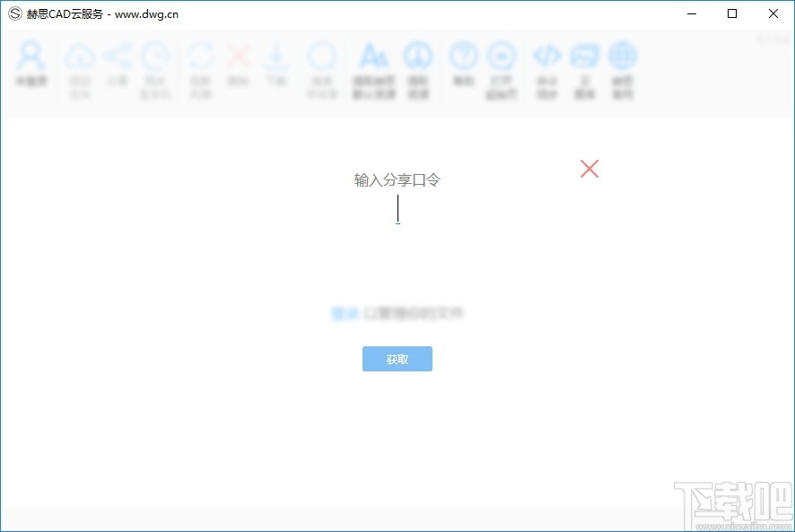Click inside the 输入分享口令 input field
Screen dimensions: 795x532
tap(397, 209)
